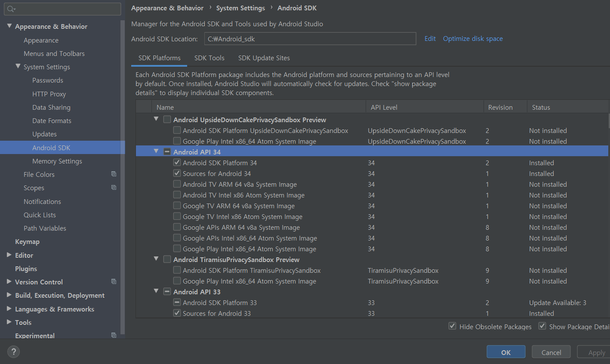Open Quick Lists settings
Image resolution: width=610 pixels, height=364 pixels.
click(x=40, y=215)
